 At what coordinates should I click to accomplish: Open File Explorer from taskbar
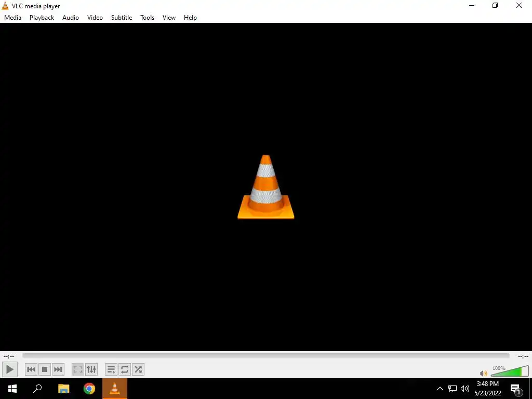(63, 389)
